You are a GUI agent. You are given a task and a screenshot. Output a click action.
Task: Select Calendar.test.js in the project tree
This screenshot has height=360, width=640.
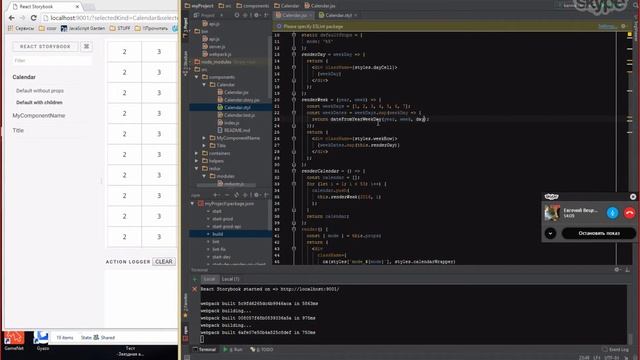click(x=236, y=115)
